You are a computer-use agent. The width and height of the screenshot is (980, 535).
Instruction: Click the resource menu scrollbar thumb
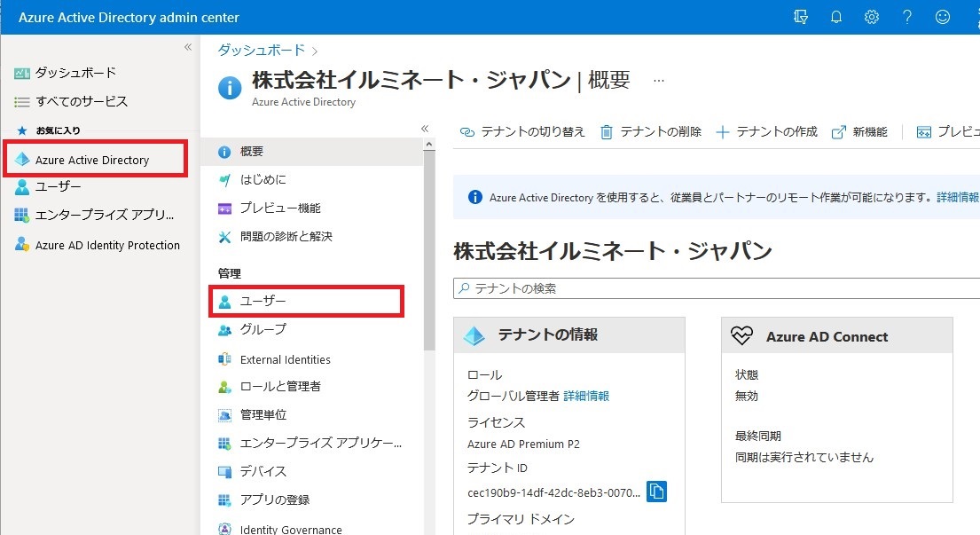click(x=428, y=250)
